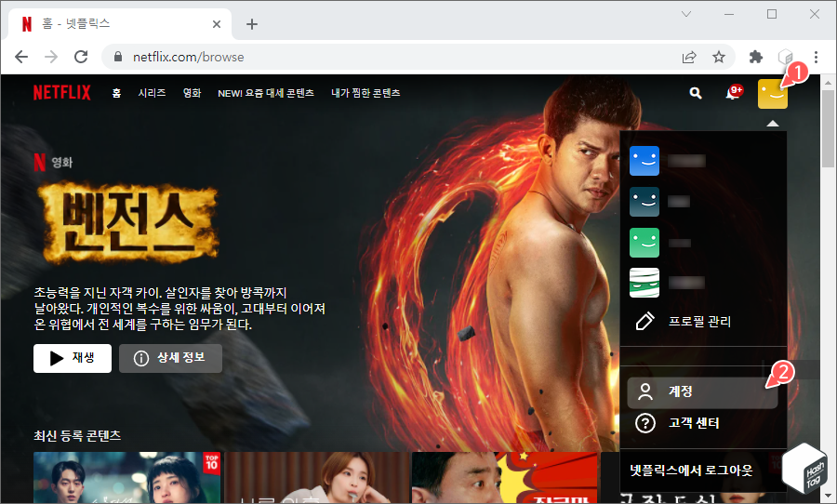The width and height of the screenshot is (837, 504).
Task: Go back with browser back arrow
Action: [21, 57]
